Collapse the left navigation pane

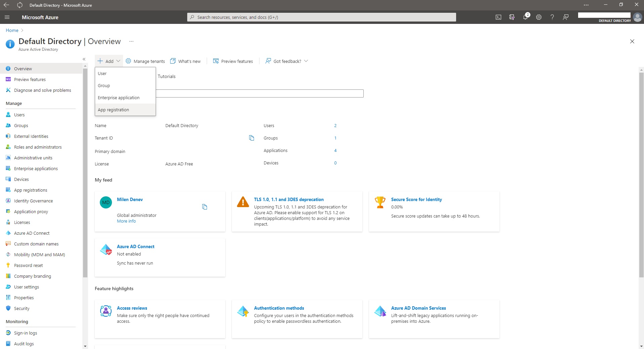[84, 59]
